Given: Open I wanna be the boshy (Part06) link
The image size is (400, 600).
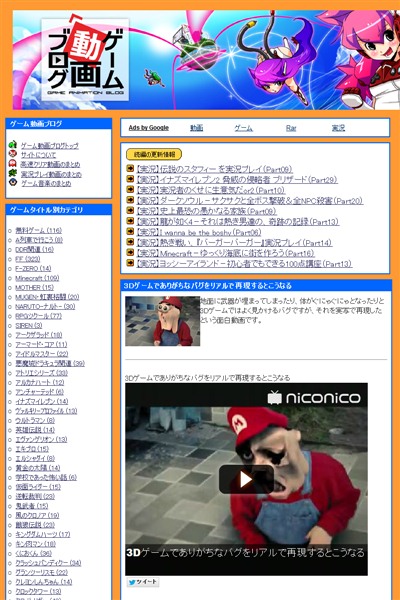Looking at the screenshot, I should click(199, 232).
